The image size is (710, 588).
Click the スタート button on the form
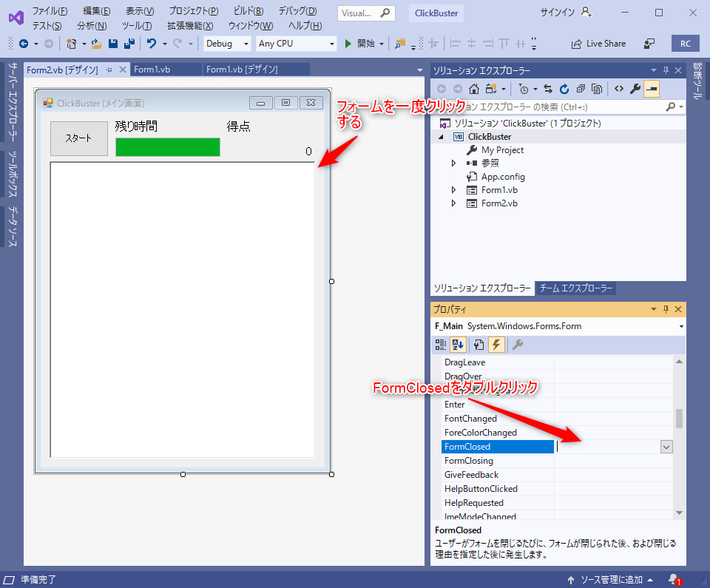79,138
